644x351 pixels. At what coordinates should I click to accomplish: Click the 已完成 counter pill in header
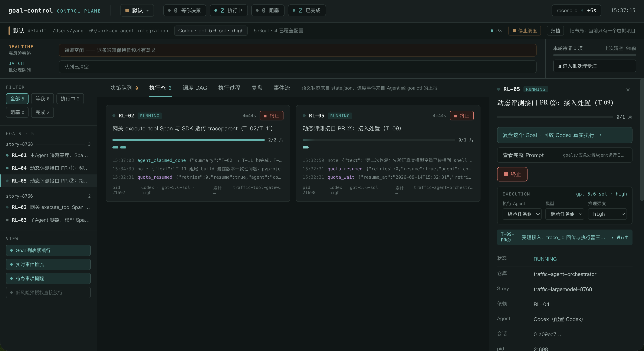point(307,10)
